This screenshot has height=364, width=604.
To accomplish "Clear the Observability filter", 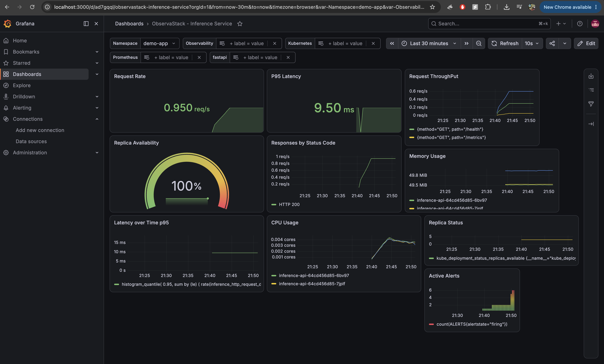I will (275, 43).
